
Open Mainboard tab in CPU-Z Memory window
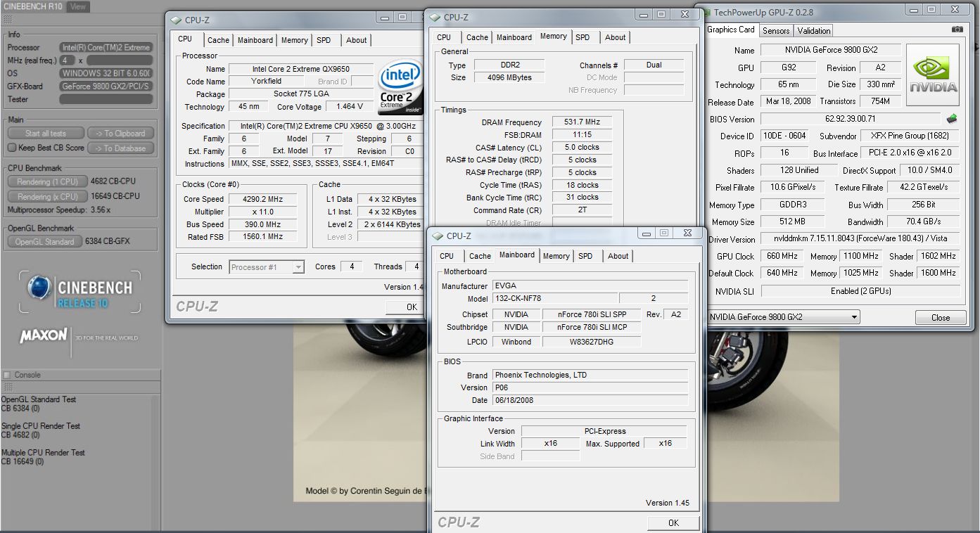pyautogui.click(x=514, y=37)
